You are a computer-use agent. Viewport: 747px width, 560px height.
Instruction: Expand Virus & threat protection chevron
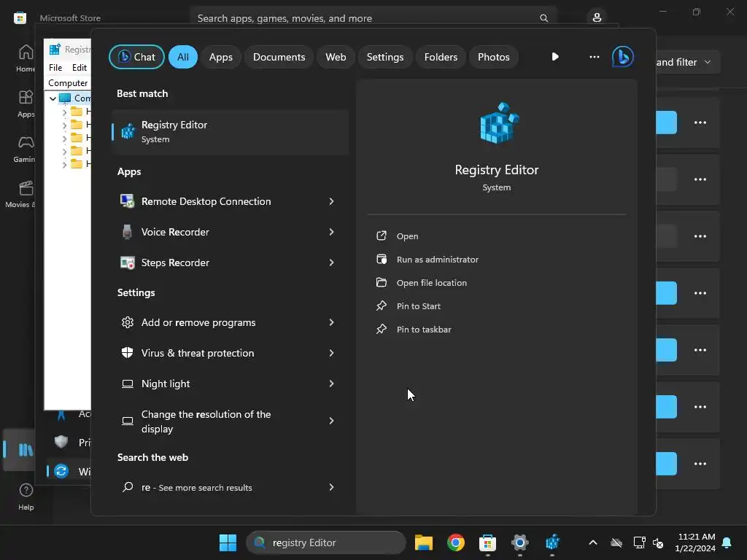(331, 353)
